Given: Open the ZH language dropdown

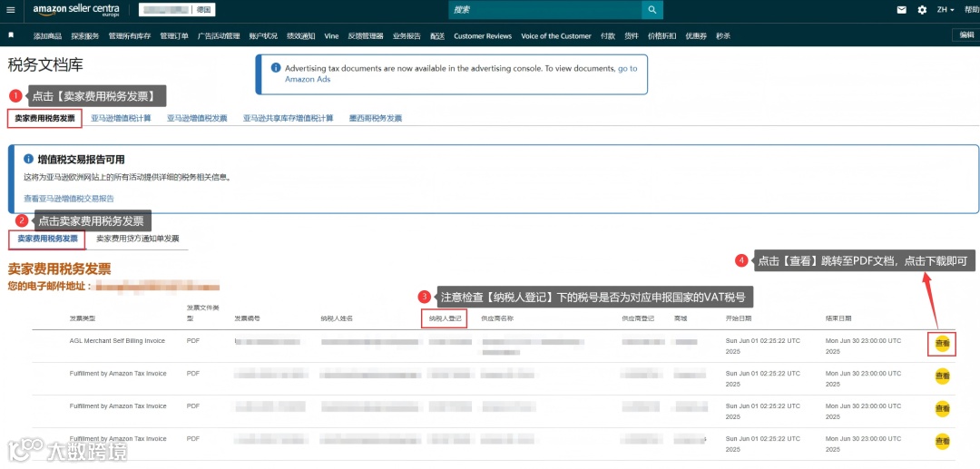Looking at the screenshot, I should pyautogui.click(x=945, y=10).
